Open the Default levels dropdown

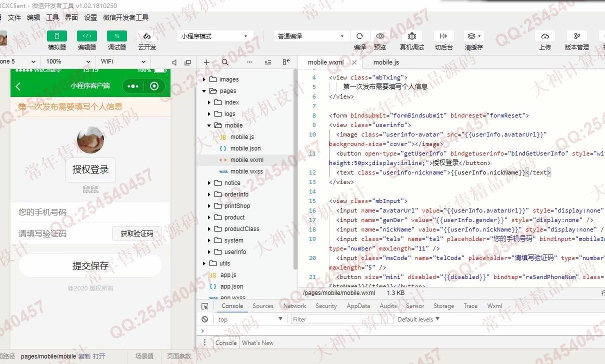click(x=418, y=319)
